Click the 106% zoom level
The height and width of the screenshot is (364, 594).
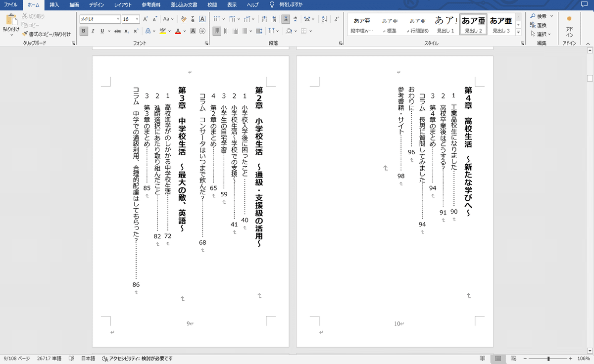[x=584, y=358]
